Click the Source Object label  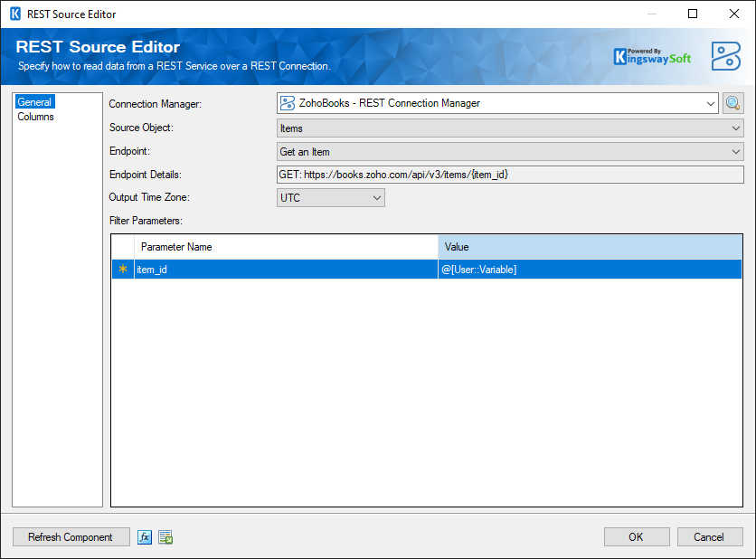point(141,128)
